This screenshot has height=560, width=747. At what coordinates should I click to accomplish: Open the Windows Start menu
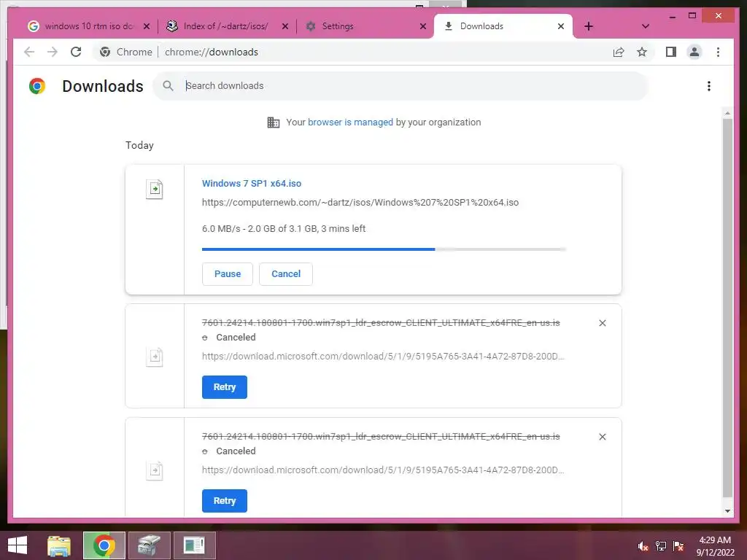point(18,545)
